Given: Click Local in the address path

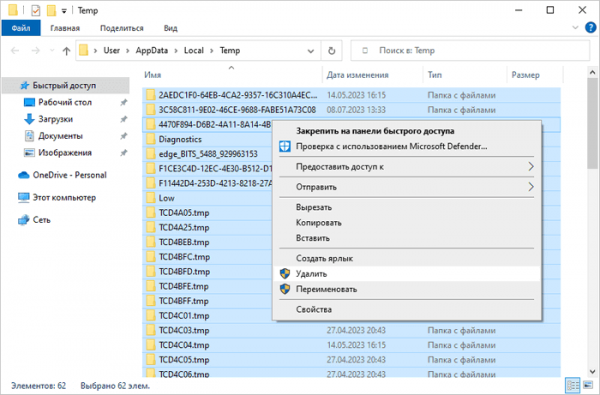Looking at the screenshot, I should tap(194, 50).
